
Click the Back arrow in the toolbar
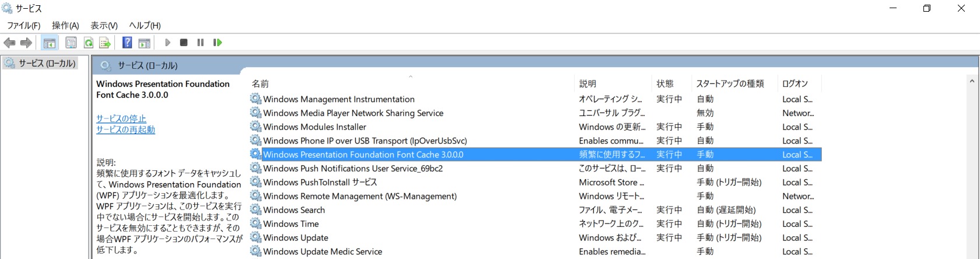coord(9,43)
